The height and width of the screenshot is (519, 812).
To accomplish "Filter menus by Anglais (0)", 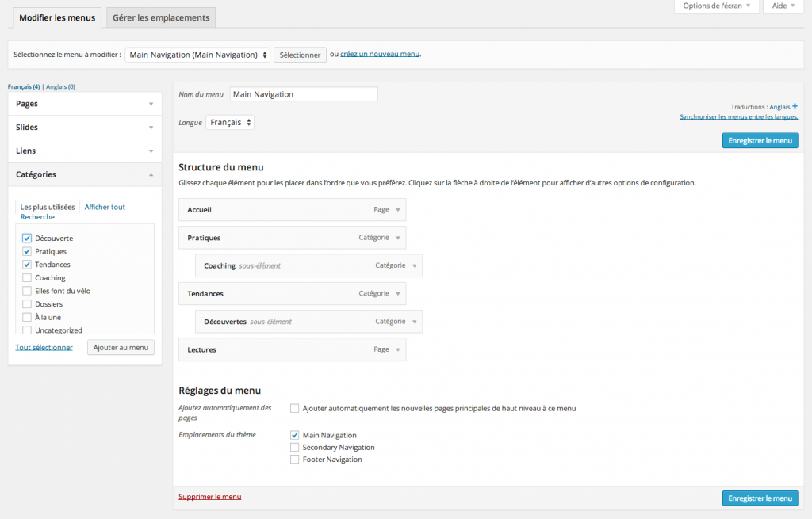I will pyautogui.click(x=60, y=87).
